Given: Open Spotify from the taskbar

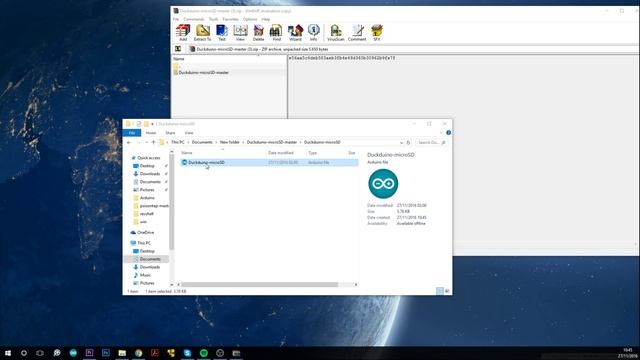Looking at the screenshot, I should [x=204, y=353].
